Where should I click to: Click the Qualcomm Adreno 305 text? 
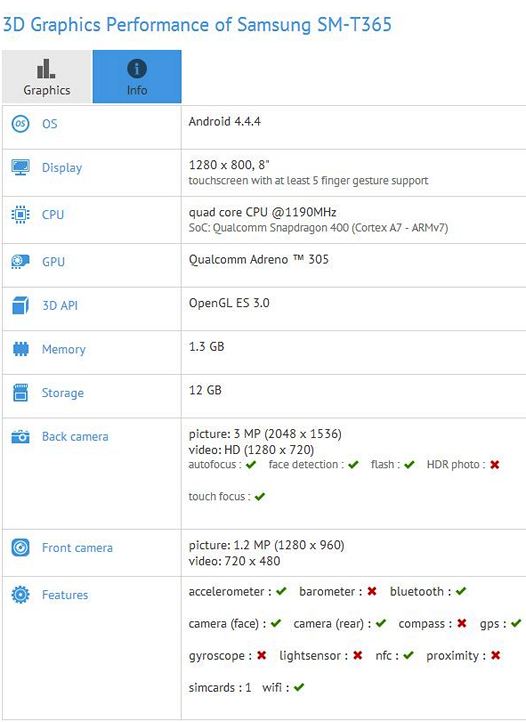pos(258,259)
